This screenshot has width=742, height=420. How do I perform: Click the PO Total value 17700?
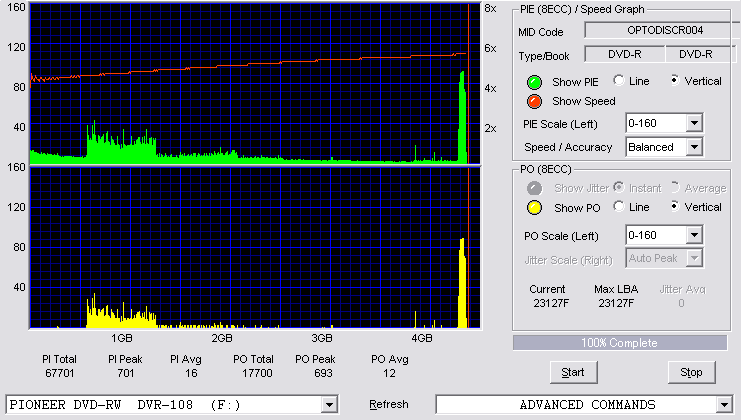(257, 374)
